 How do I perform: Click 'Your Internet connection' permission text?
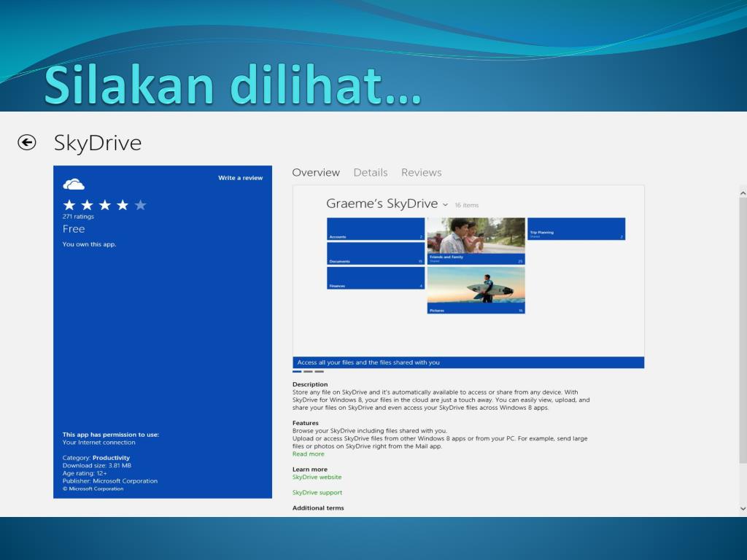coord(98,443)
